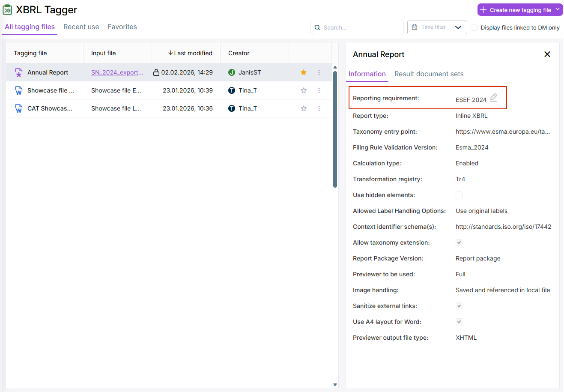Image resolution: width=564 pixels, height=392 pixels.
Task: Click the Search input field
Action: (357, 27)
